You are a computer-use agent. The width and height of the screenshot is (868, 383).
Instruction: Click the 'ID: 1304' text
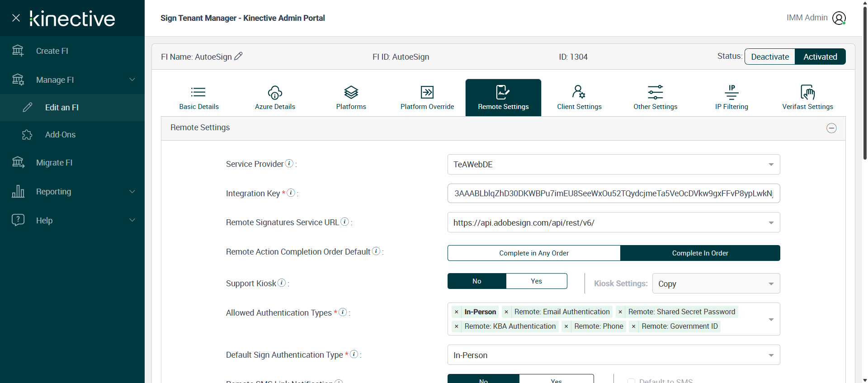573,57
